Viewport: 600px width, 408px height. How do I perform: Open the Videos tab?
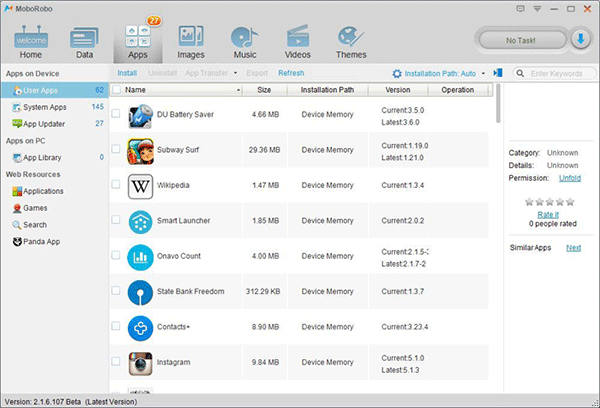298,42
